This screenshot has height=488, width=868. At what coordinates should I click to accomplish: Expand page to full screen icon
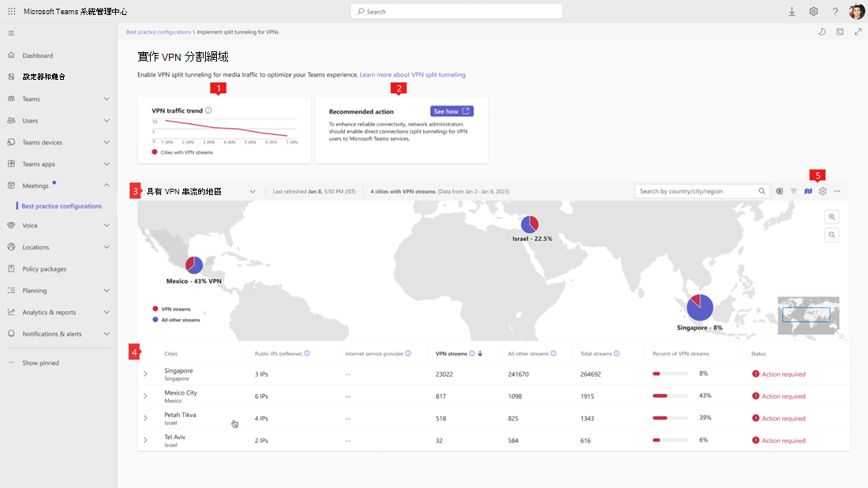(858, 32)
